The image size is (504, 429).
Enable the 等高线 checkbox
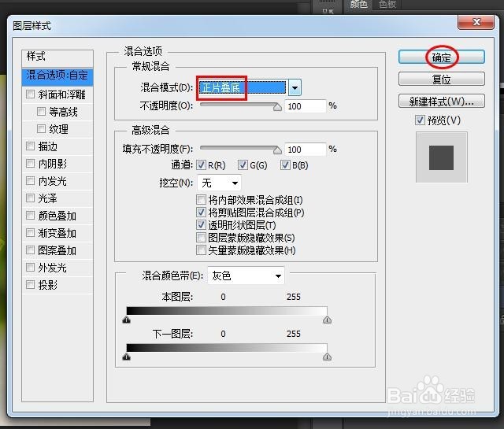[41, 112]
